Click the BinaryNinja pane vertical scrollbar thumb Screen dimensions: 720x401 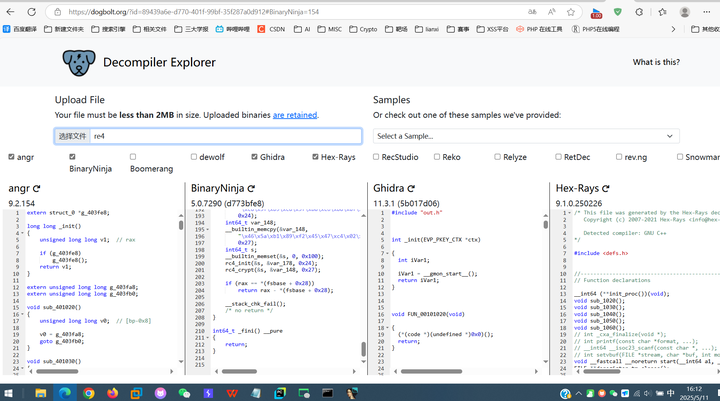363,349
